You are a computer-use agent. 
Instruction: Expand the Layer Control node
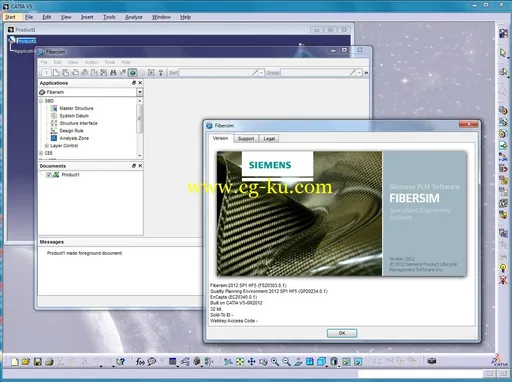[x=47, y=146]
